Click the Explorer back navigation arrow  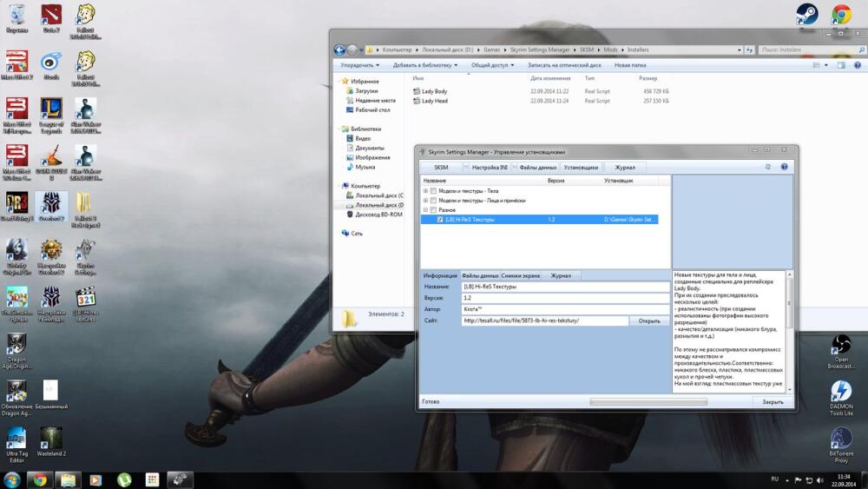point(340,50)
